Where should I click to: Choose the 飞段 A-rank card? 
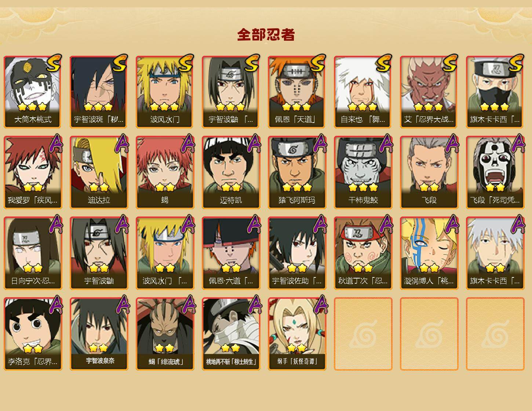429,172
